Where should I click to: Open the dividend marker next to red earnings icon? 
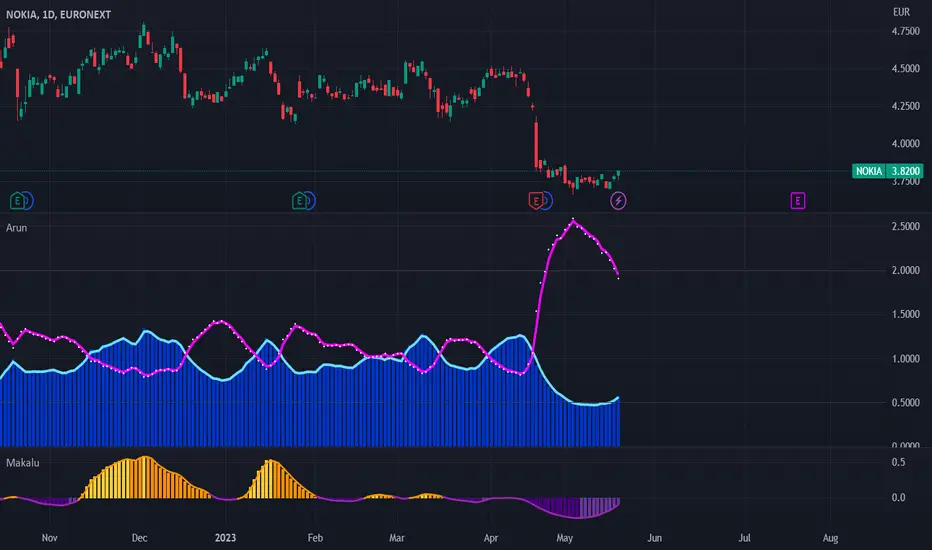547,201
